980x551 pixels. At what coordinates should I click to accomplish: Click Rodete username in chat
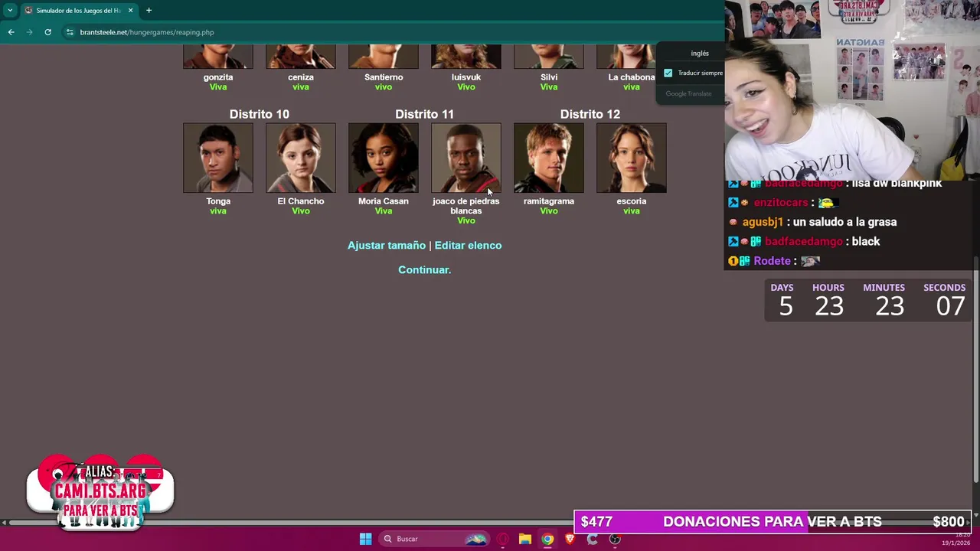(772, 261)
